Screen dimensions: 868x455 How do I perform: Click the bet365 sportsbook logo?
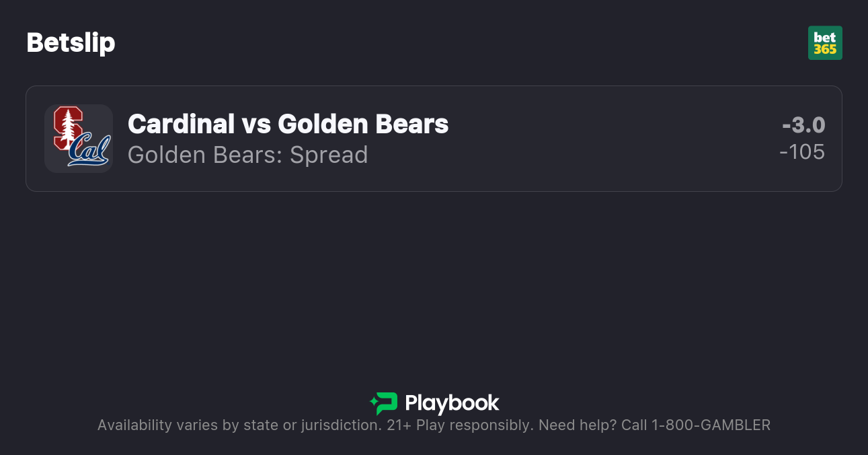coord(824,42)
